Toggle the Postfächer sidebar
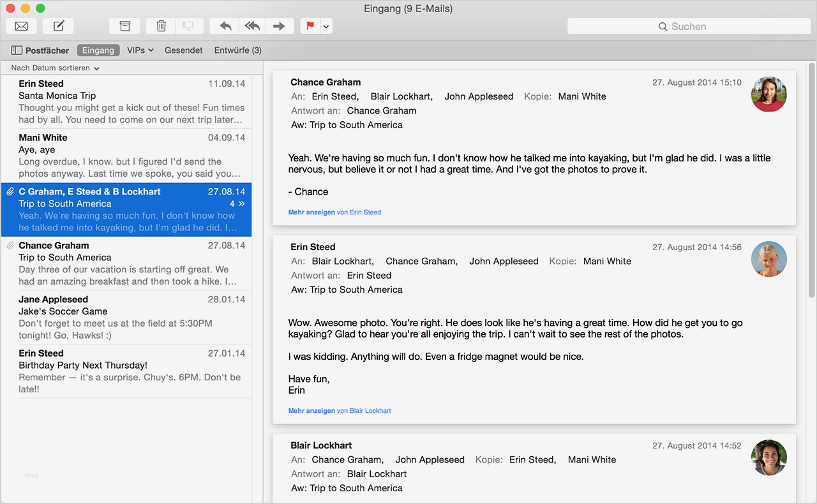The height and width of the screenshot is (504, 817). click(x=40, y=50)
